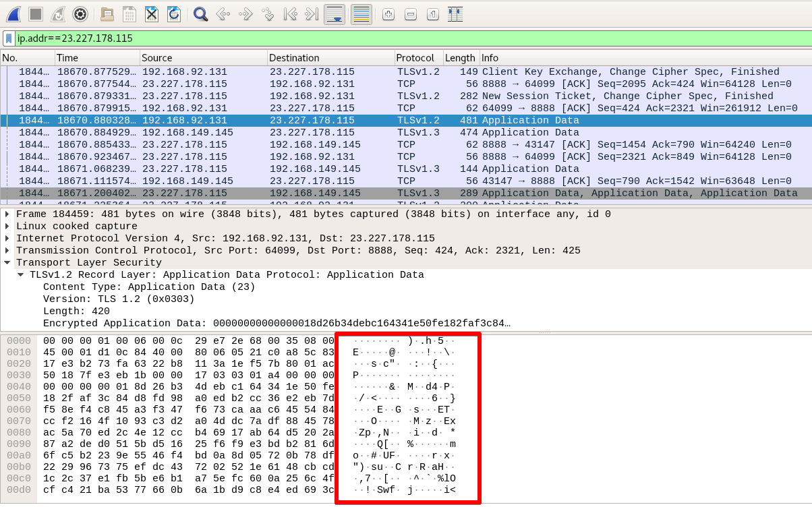Click the display filter bookmark icon
Viewport: 812px width, 507px height.
[x=9, y=38]
